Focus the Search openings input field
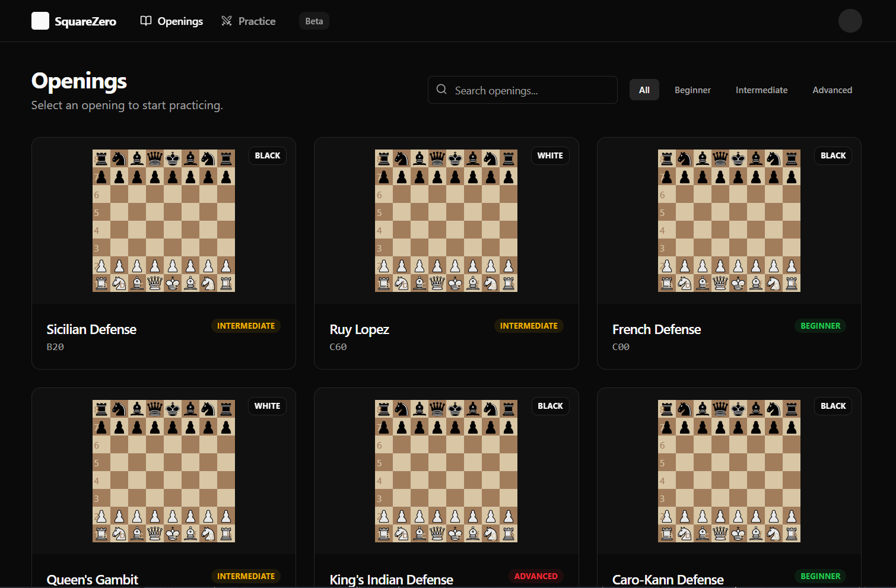This screenshot has width=896, height=588. 523,90
